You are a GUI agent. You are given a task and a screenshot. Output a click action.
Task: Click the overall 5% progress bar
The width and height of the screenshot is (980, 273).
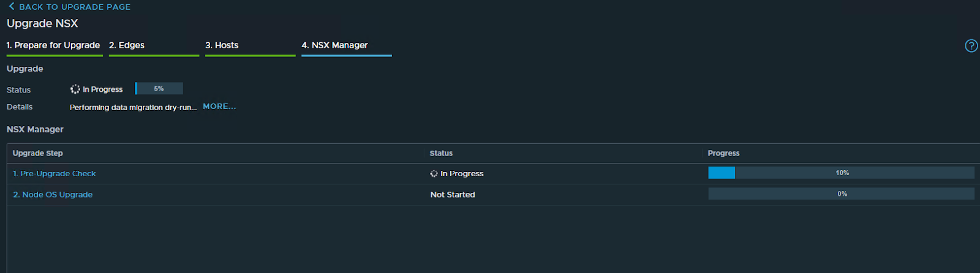click(x=159, y=89)
